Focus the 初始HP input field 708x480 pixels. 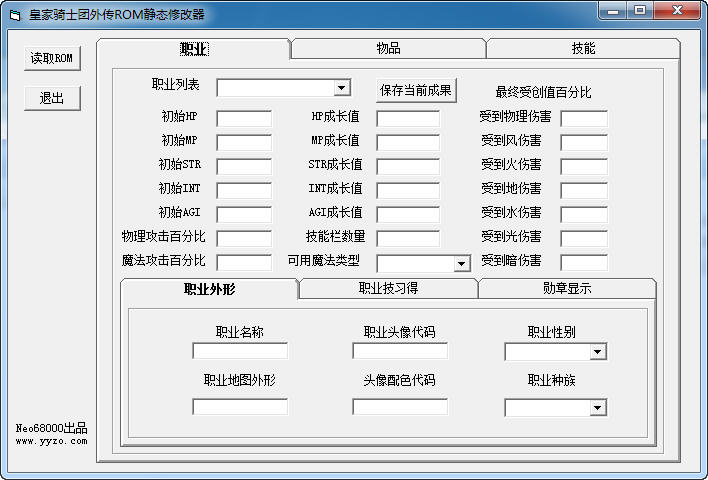(244, 118)
